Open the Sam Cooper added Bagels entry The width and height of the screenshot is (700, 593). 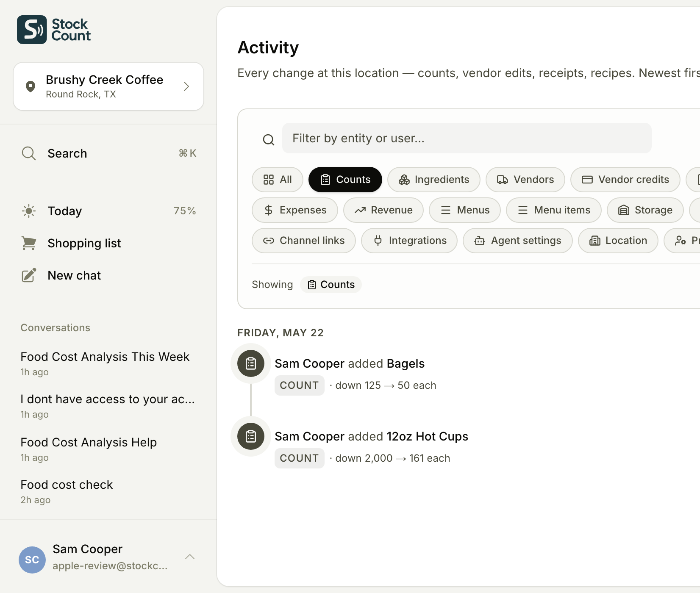tap(350, 363)
